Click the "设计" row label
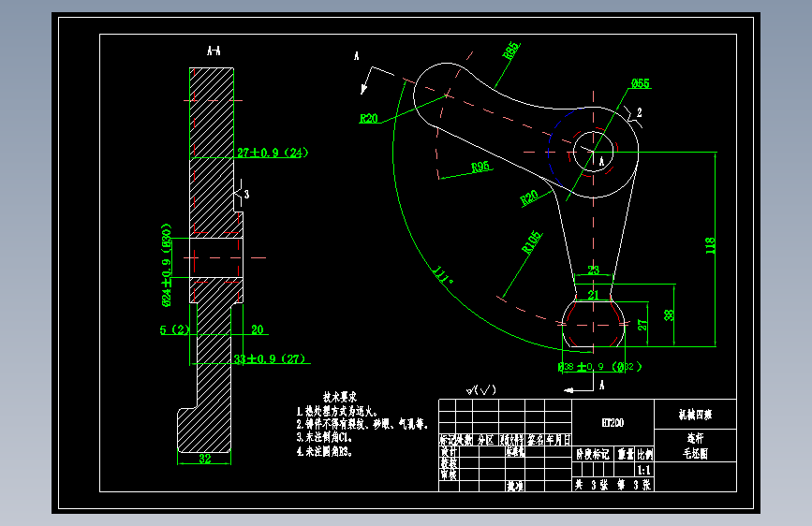The image size is (812, 526). [449, 451]
